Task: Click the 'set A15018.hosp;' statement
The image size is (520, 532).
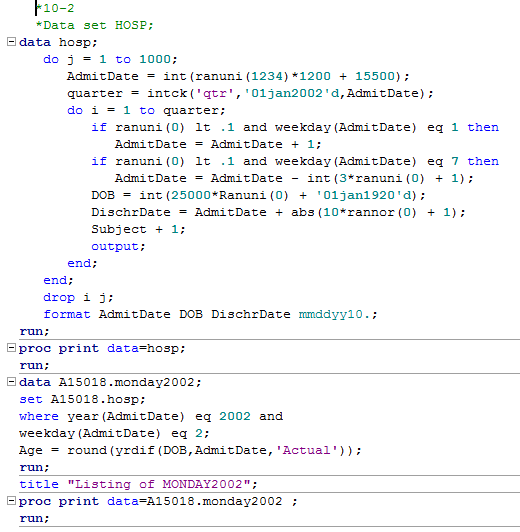Action: coord(82,399)
